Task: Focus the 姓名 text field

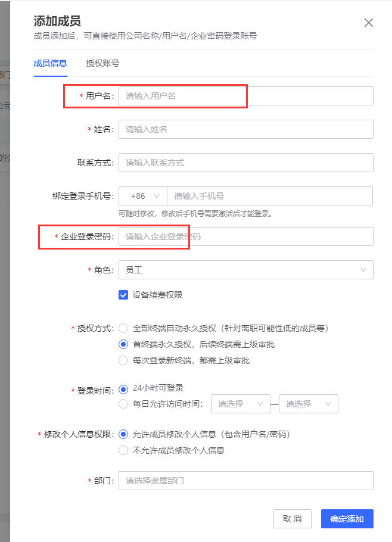Action: pos(245,129)
